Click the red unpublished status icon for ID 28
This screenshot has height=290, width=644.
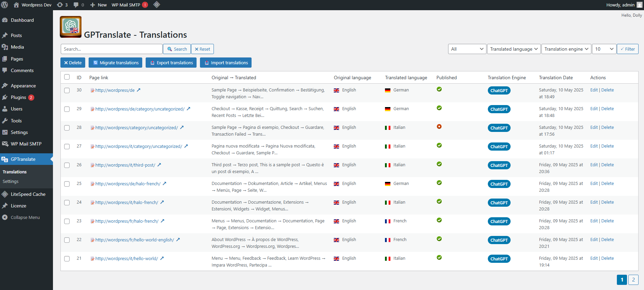click(x=439, y=127)
